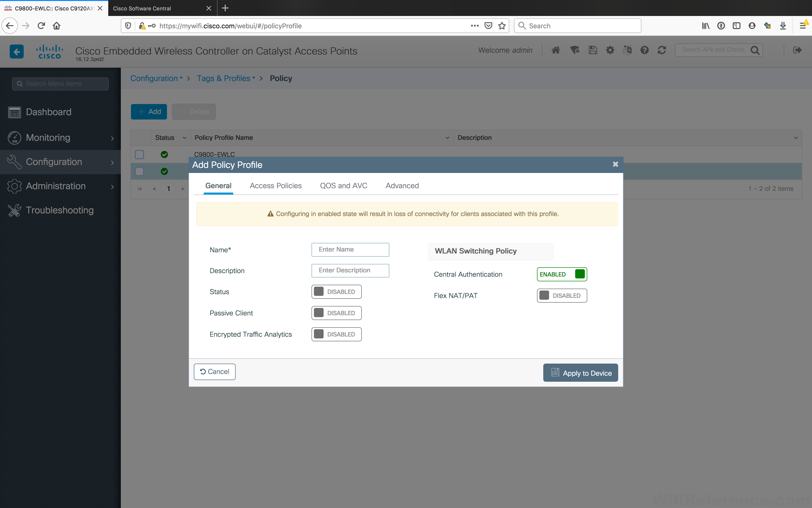Click Apply to Device button
Screen dimensions: 812x508
(x=580, y=373)
